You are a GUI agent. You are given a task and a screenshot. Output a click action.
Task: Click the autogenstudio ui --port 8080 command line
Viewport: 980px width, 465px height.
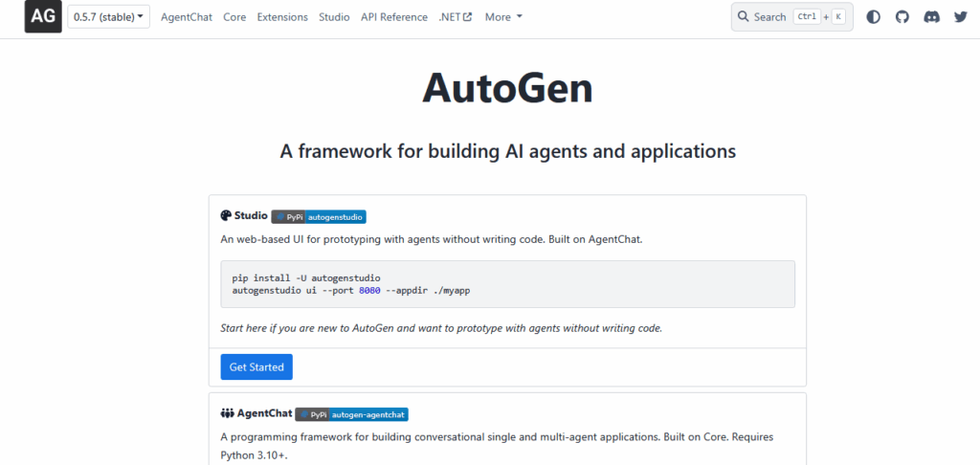tap(350, 291)
